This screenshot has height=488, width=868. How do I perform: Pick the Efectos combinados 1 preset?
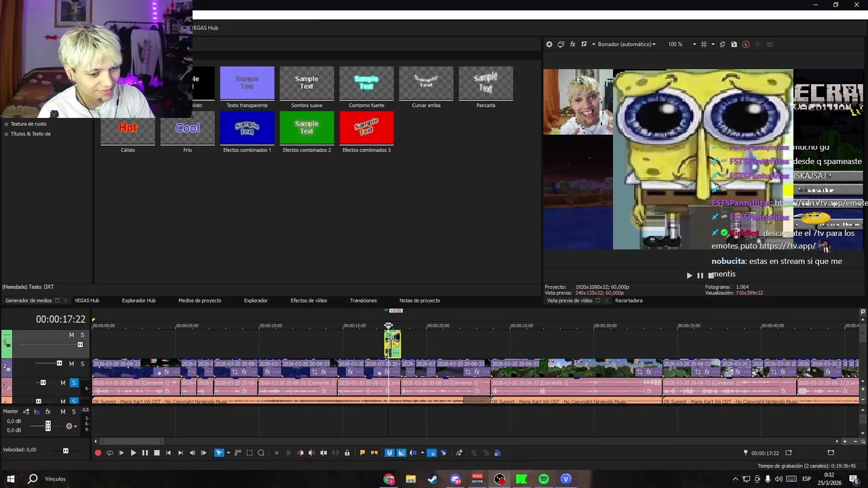247,127
